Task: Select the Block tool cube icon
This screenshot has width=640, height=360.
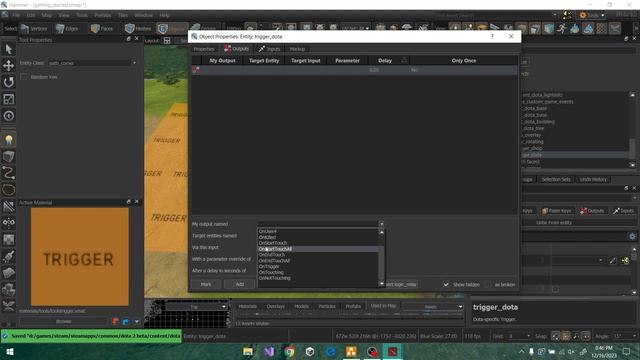Action: click(x=9, y=156)
